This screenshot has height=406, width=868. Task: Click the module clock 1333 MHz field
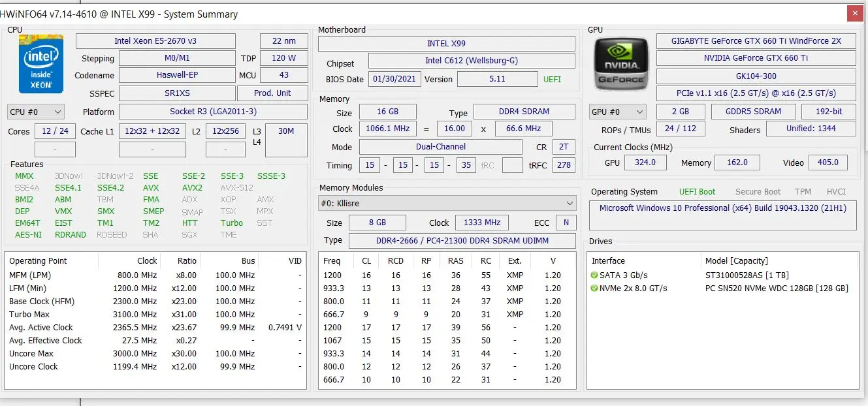point(482,223)
